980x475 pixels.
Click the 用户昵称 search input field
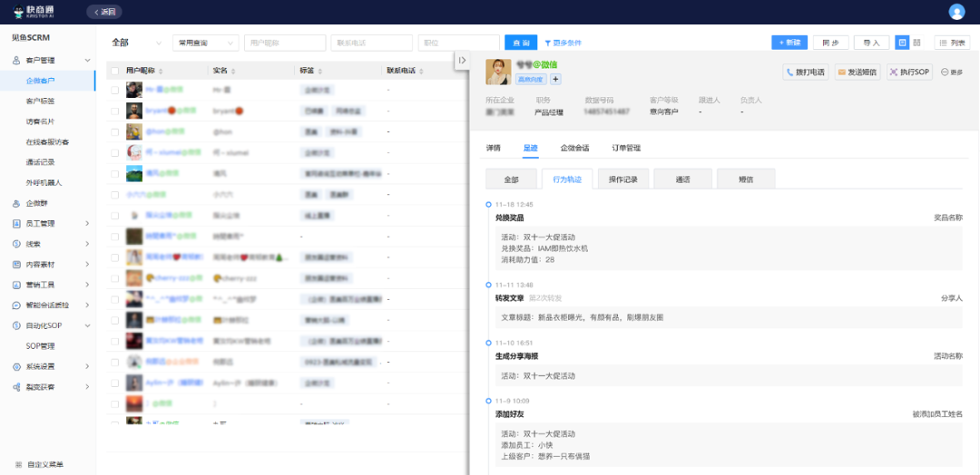pos(285,43)
